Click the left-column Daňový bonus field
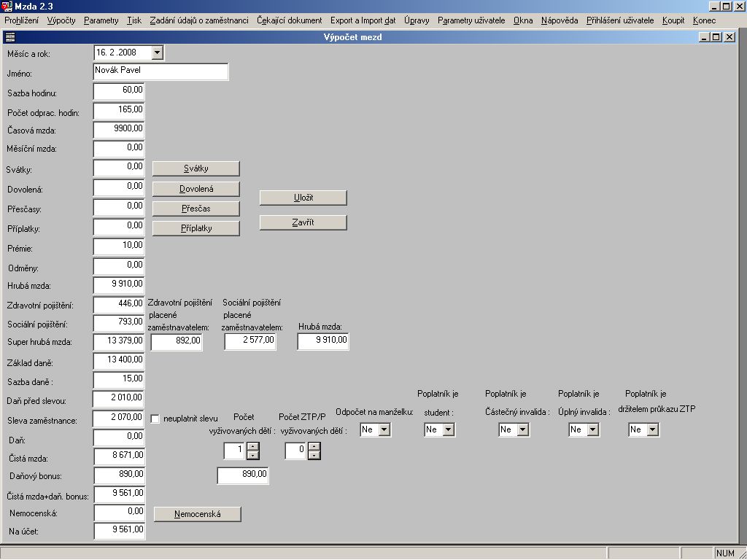 [120, 475]
